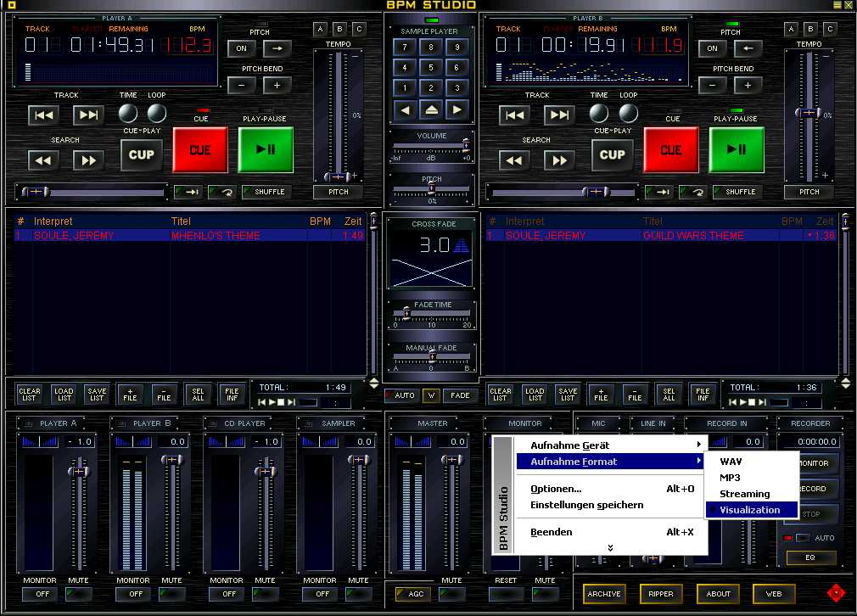Viewport: 857px width, 616px height.
Task: Expand hidden menu items via double chevron
Action: click(609, 548)
